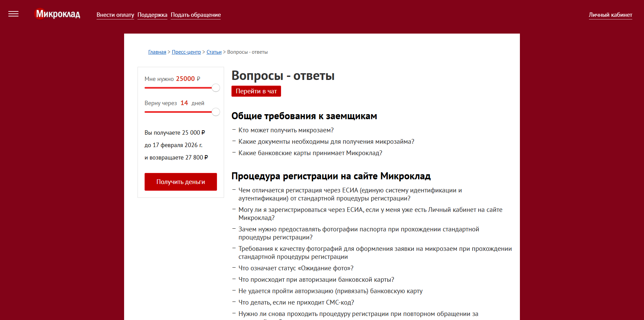
Task: Open Статьи from breadcrumbs
Action: [214, 52]
